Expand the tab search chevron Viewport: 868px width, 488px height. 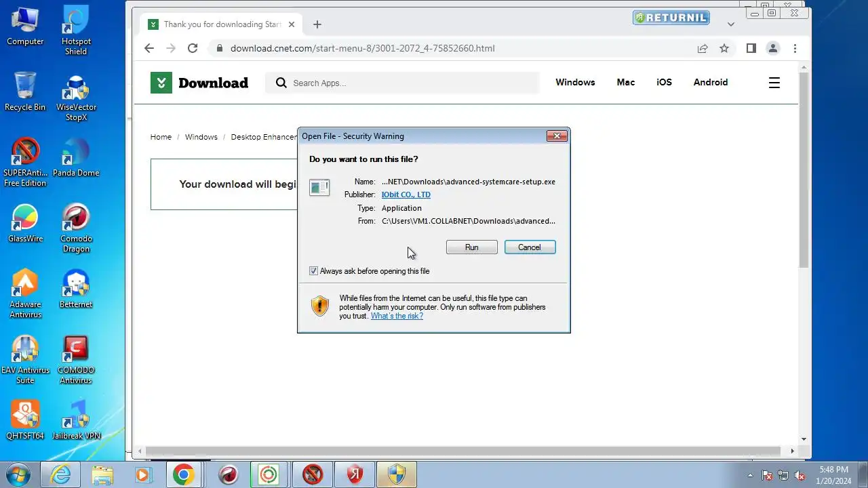(x=730, y=24)
